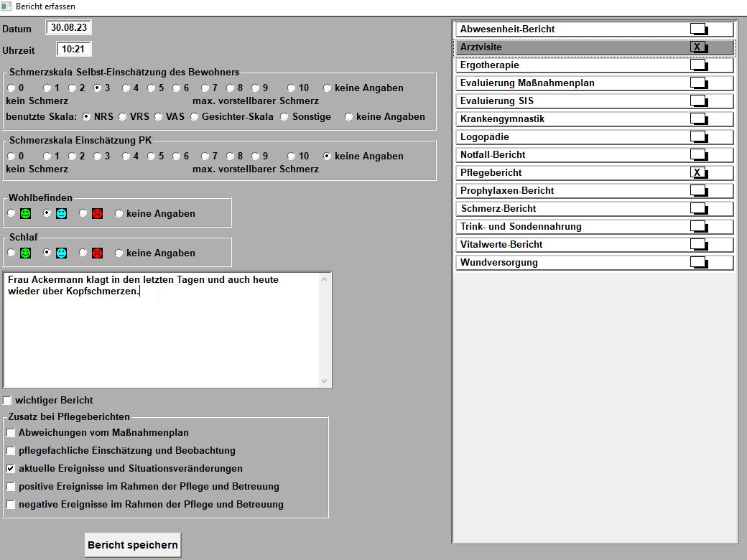Select the Wundversorgung list row label
Screen dimensions: 747x560
click(x=498, y=262)
